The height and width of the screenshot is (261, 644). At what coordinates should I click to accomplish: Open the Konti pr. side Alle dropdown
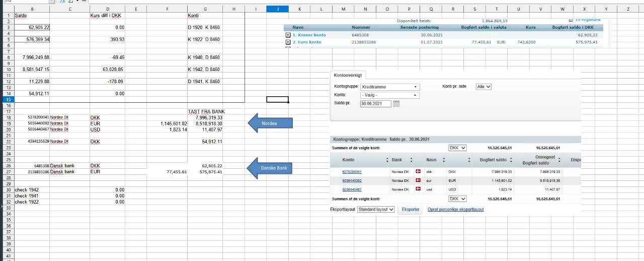point(484,87)
